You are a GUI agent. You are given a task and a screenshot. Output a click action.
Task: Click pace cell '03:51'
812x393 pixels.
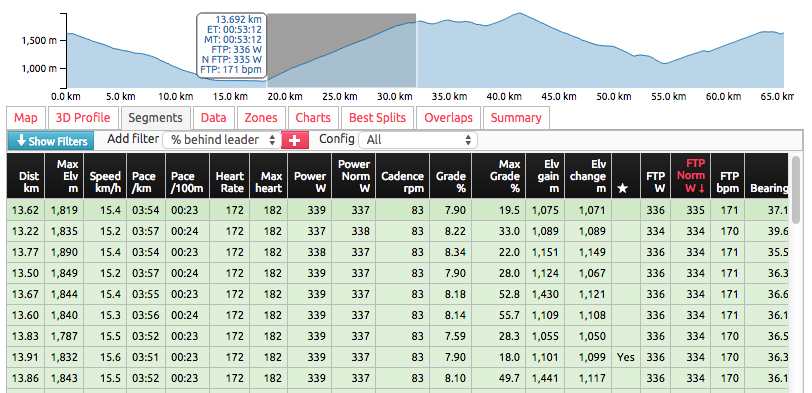(x=146, y=357)
